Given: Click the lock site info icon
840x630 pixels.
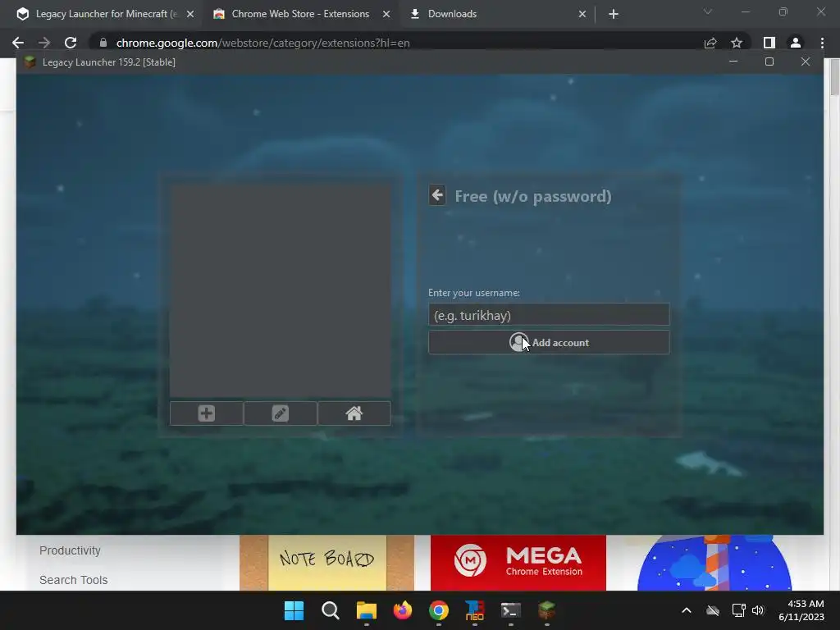Looking at the screenshot, I should tap(103, 43).
